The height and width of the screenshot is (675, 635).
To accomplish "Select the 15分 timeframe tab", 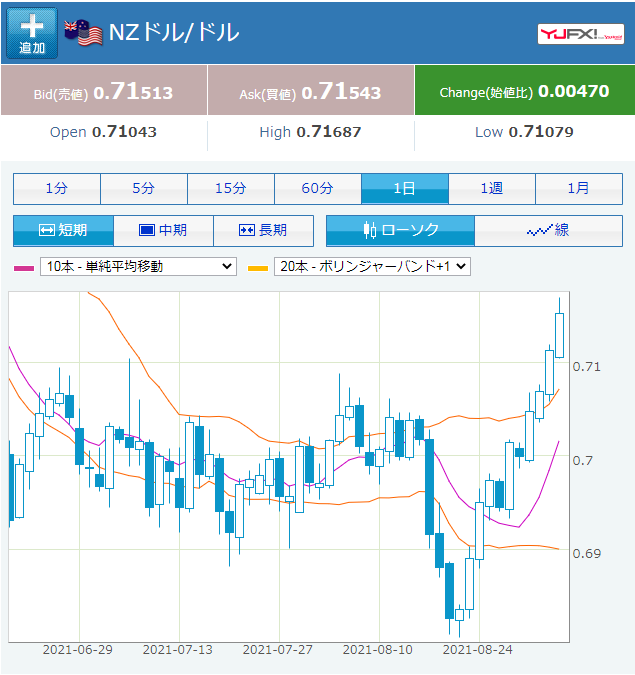I will point(231,189).
